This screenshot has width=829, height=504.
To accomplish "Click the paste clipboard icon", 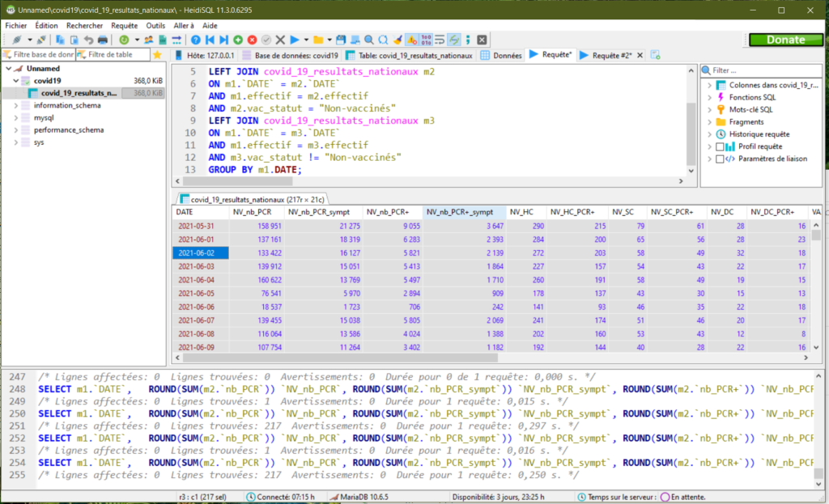I will click(x=74, y=40).
